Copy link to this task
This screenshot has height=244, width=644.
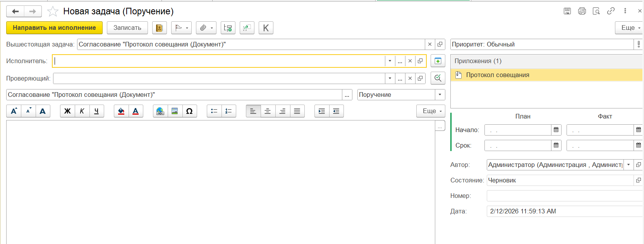(611, 11)
